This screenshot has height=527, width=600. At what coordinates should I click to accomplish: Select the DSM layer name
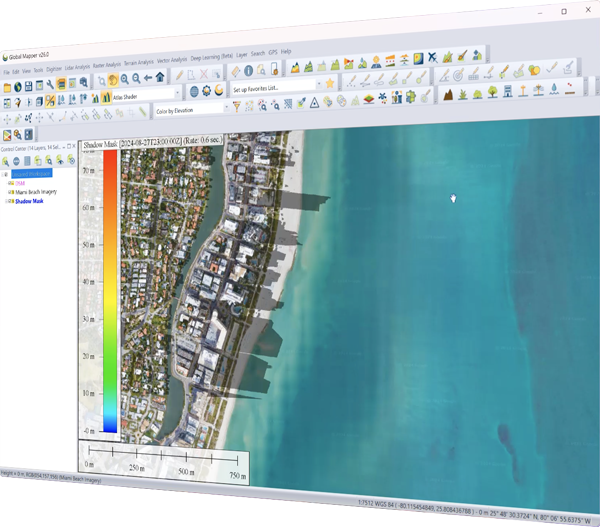pyautogui.click(x=20, y=183)
